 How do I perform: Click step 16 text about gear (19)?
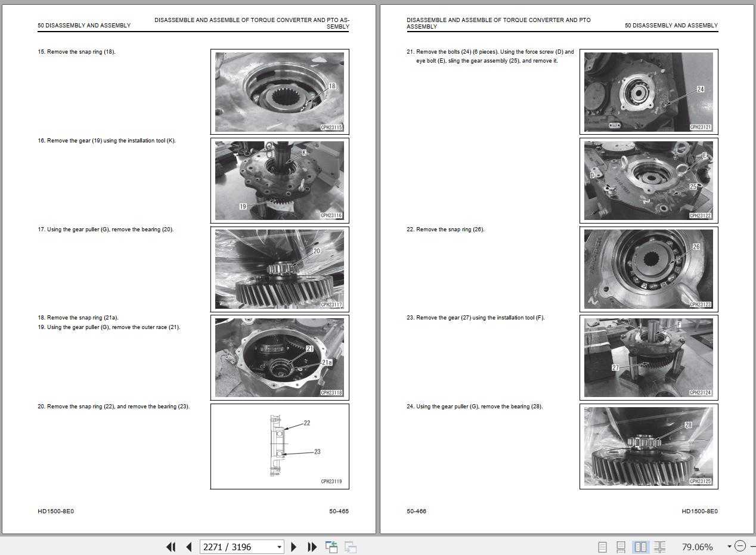coord(107,141)
